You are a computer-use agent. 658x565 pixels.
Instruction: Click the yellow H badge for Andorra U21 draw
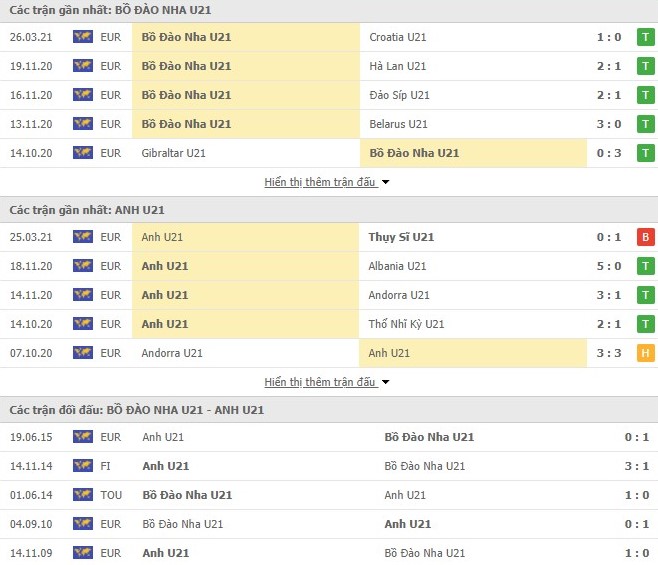pyautogui.click(x=646, y=353)
